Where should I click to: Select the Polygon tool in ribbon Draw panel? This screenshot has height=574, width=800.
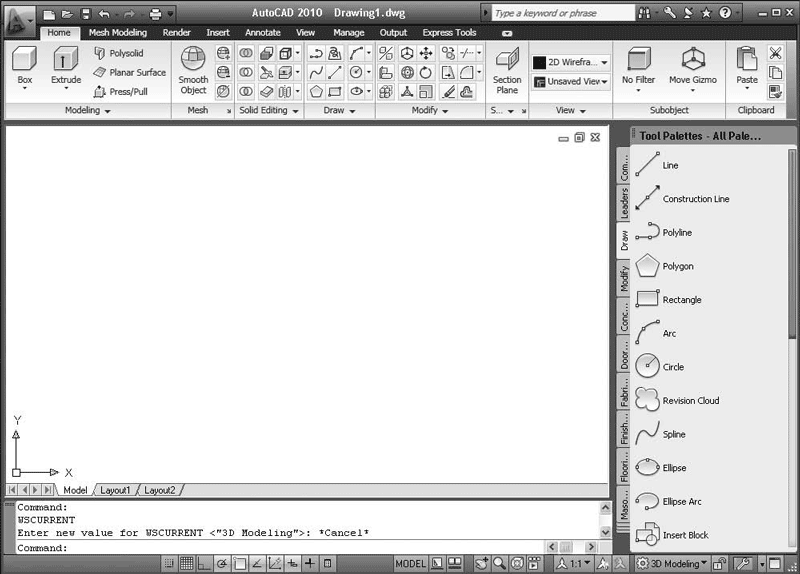[x=316, y=92]
